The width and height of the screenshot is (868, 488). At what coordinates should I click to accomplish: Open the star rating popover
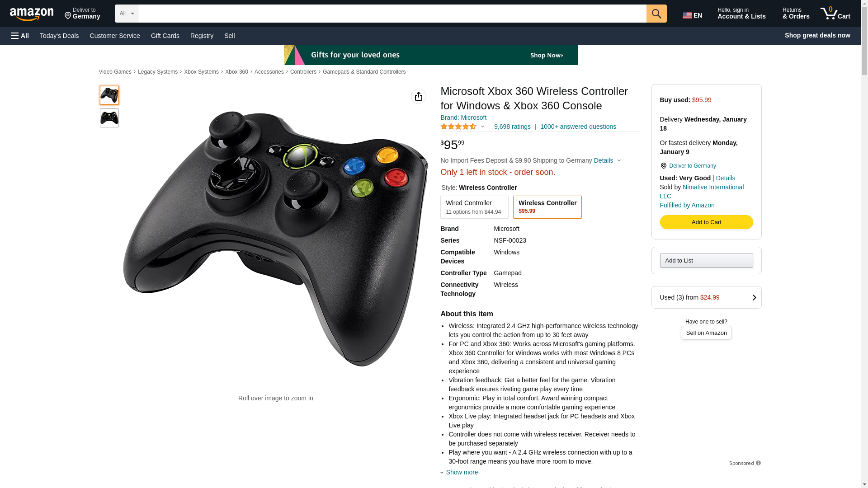point(462,127)
